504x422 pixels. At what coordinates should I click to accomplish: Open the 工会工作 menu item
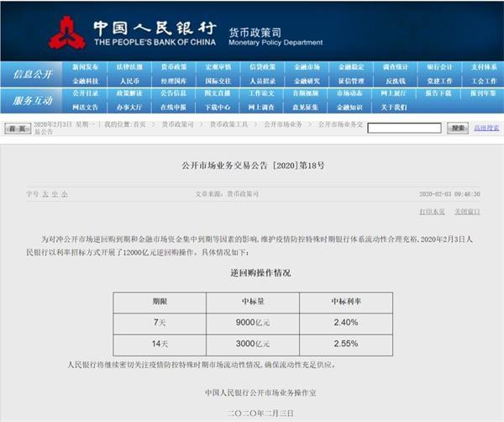(484, 81)
